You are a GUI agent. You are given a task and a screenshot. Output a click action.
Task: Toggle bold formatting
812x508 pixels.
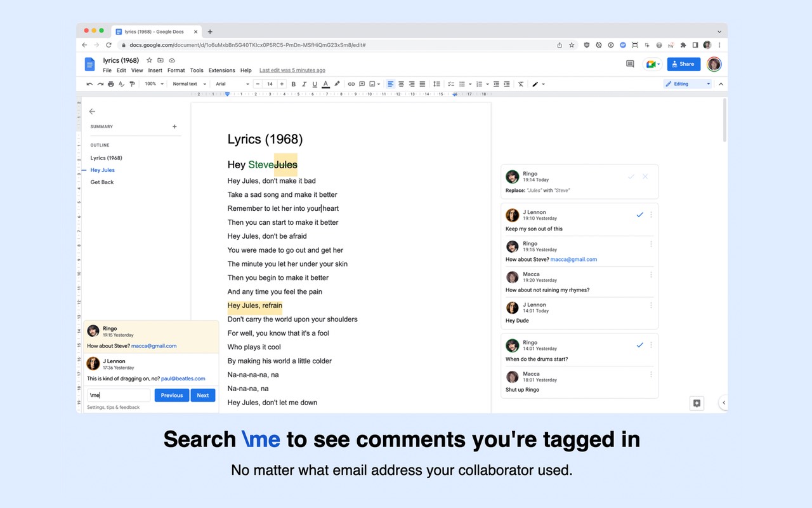293,84
